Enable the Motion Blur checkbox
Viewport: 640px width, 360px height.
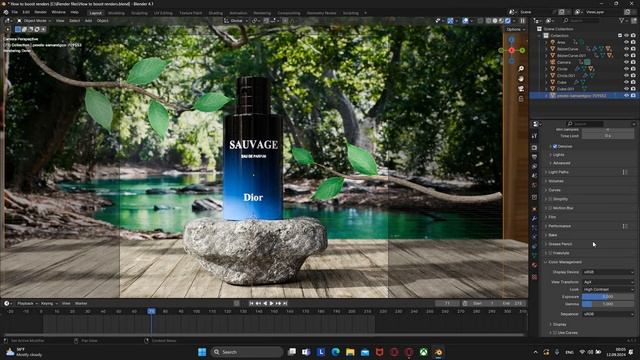tap(550, 208)
